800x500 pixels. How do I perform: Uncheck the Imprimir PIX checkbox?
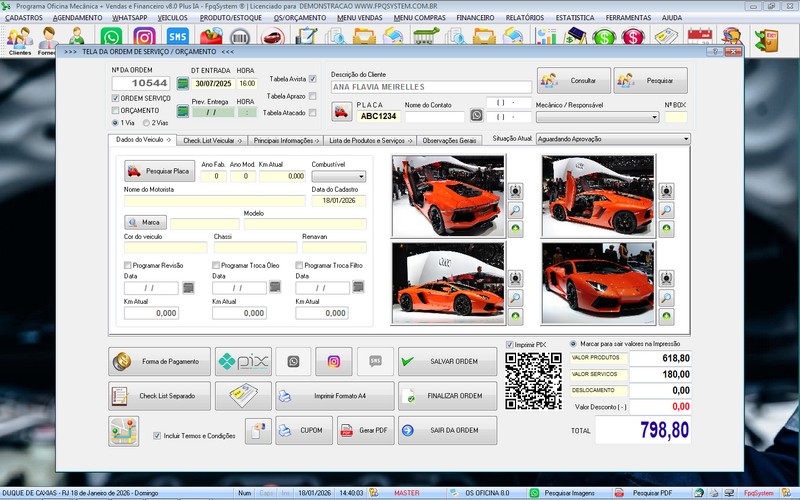[510, 345]
